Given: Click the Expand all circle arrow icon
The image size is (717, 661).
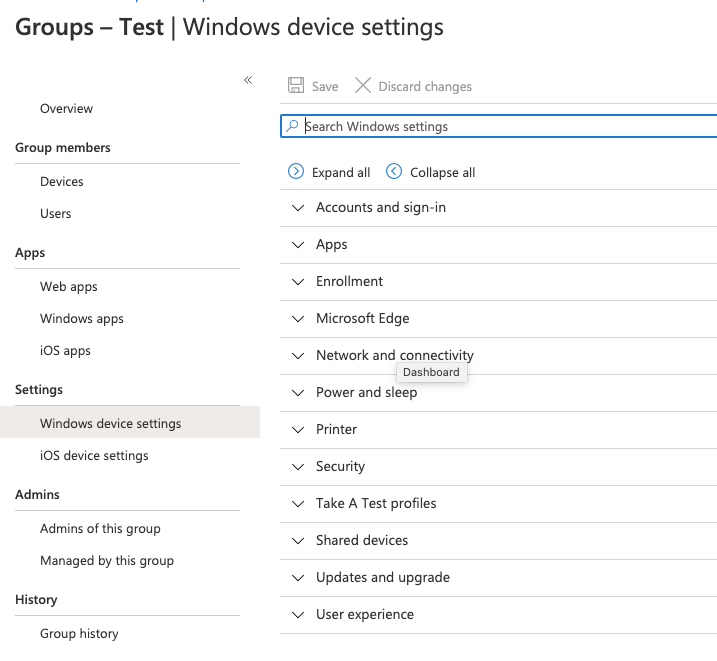Looking at the screenshot, I should pos(296,172).
